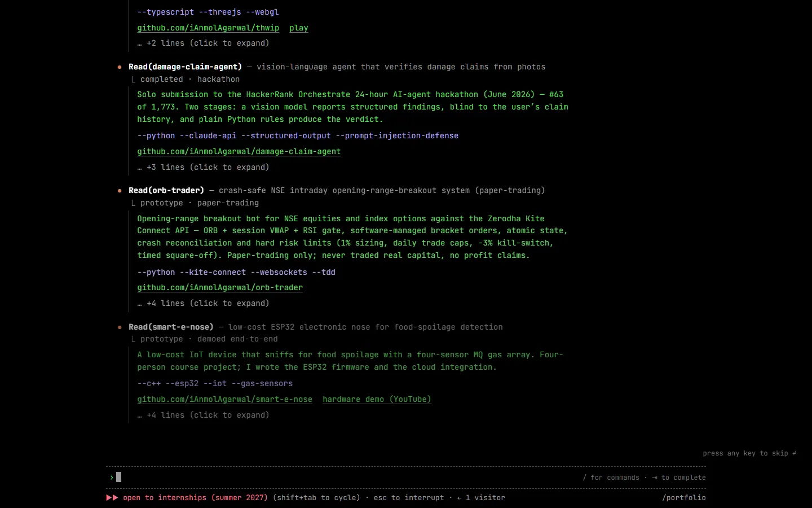Image resolution: width=812 pixels, height=508 pixels.
Task: Click the --websockets tag
Action: pyautogui.click(x=279, y=272)
